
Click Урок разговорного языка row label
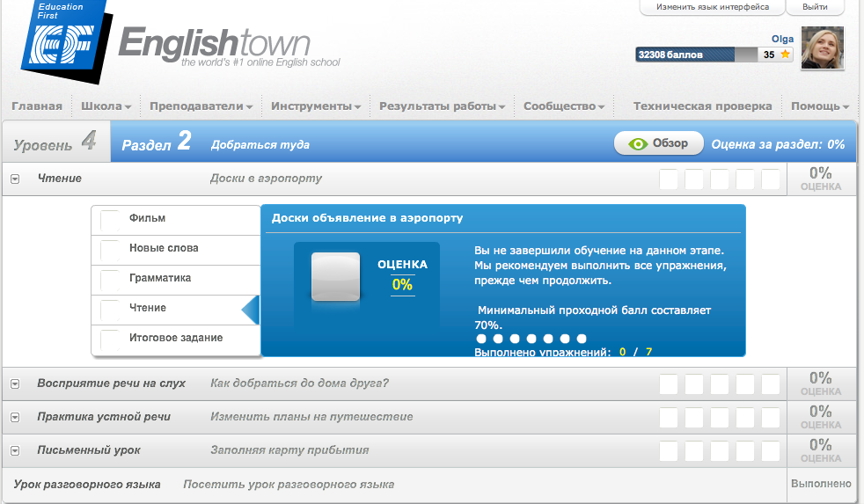click(87, 484)
